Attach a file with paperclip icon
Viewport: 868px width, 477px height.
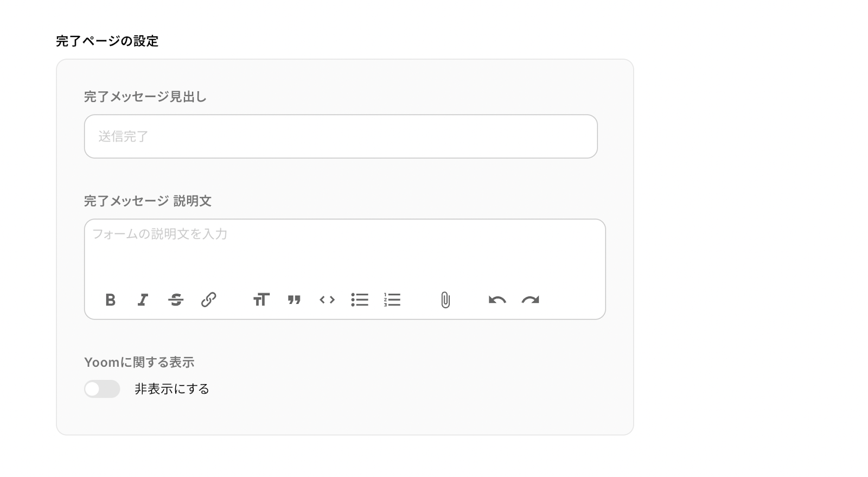445,300
